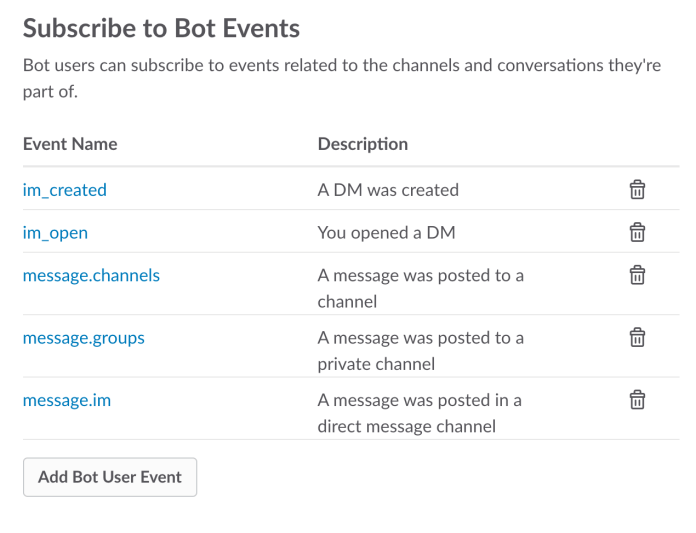Follow the message.im event link
Image resolution: width=696 pixels, height=533 pixels.
[67, 400]
